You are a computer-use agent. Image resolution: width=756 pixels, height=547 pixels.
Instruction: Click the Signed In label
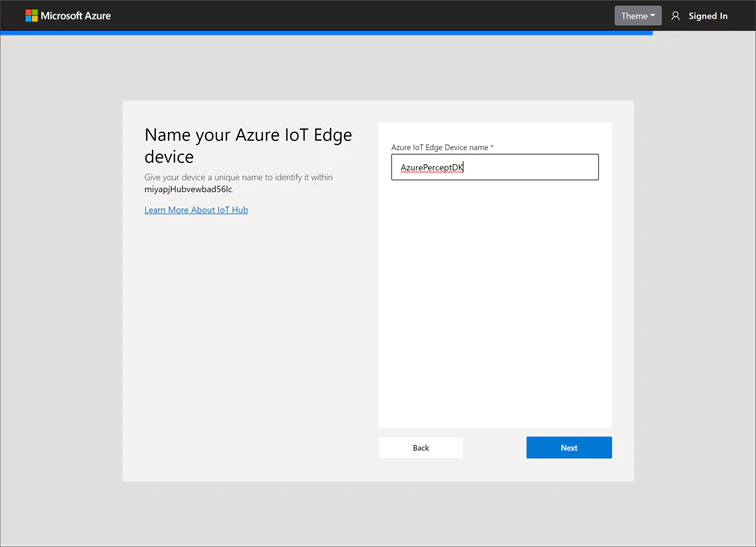point(708,16)
